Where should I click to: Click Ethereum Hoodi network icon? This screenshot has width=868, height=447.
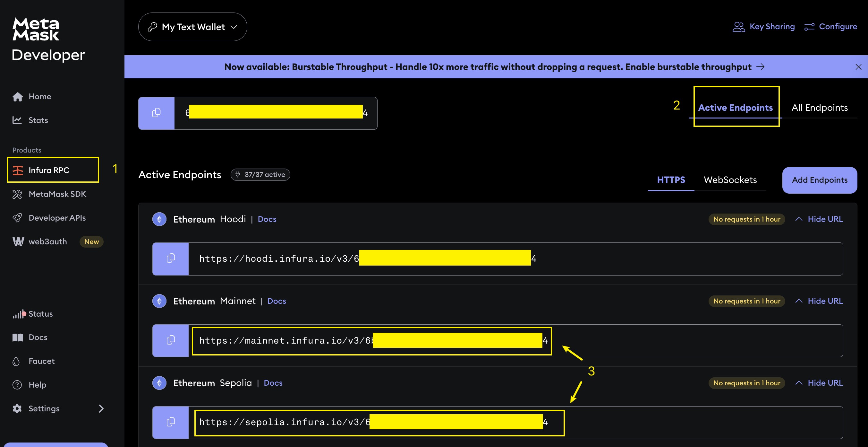159,219
